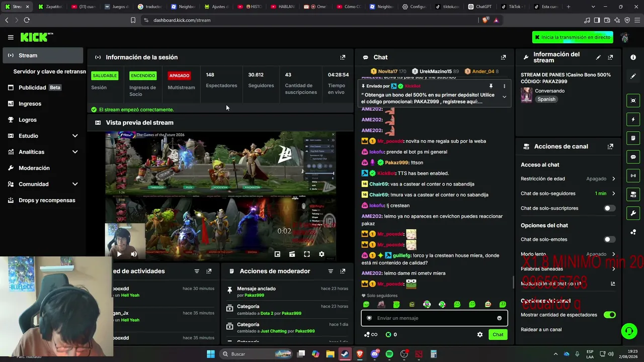The width and height of the screenshot is (644, 362).
Task: Open the emoji picker in message box
Action: (x=499, y=318)
